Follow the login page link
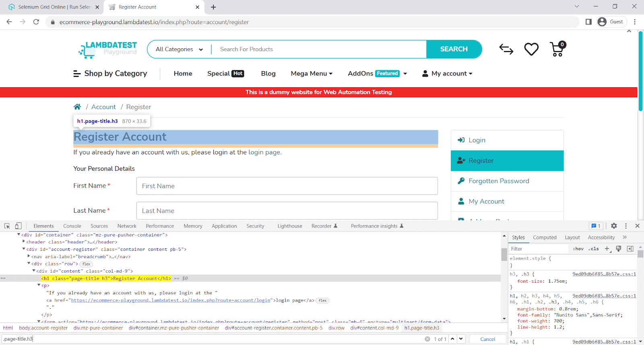The image size is (644, 345). [264, 152]
